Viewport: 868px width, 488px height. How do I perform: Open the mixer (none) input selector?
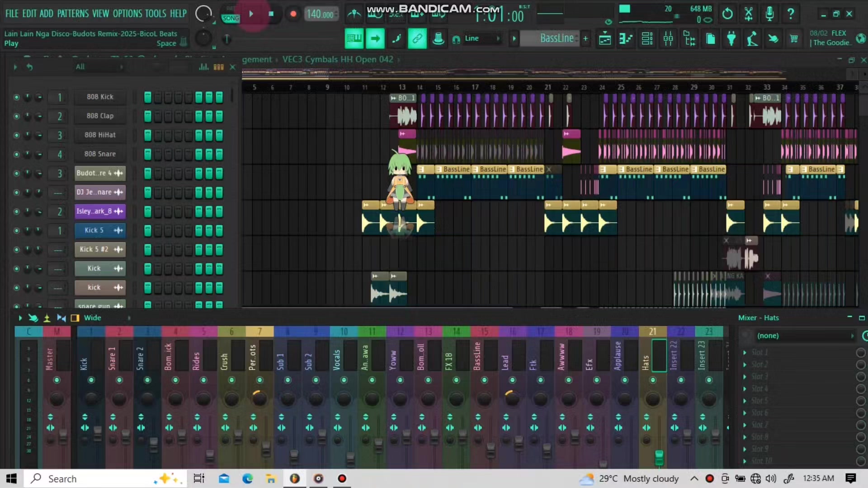point(805,336)
